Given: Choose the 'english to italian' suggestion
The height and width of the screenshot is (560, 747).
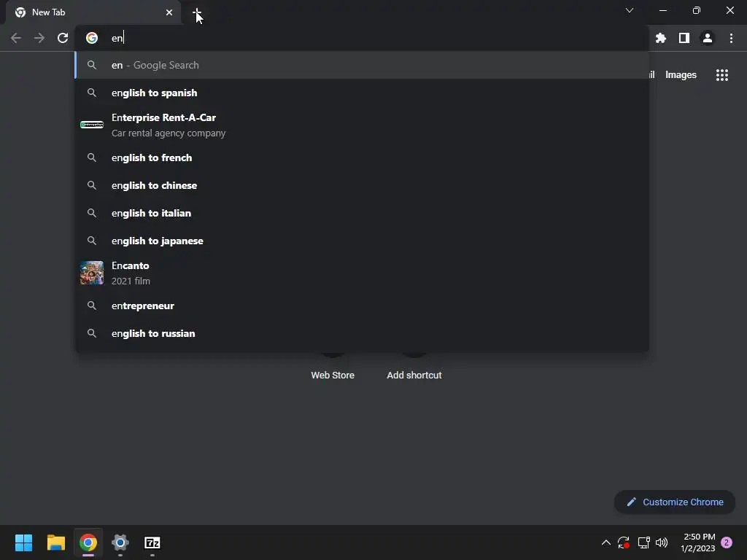Looking at the screenshot, I should (362, 213).
